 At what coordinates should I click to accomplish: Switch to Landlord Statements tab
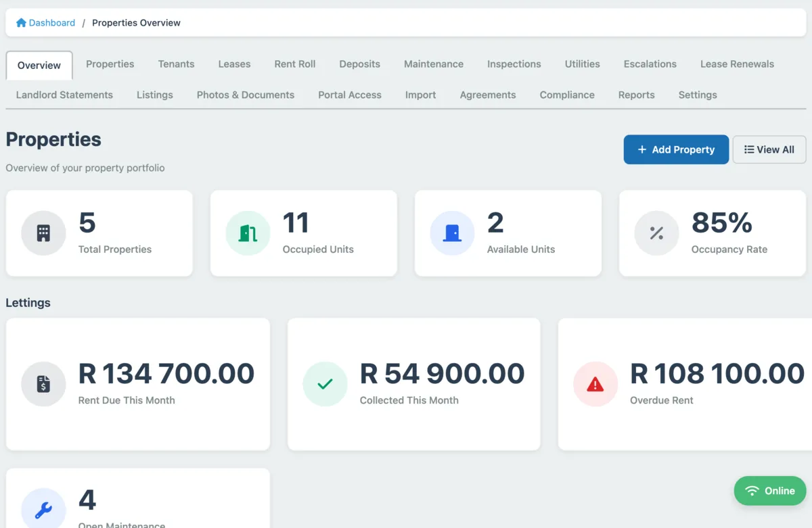pyautogui.click(x=64, y=95)
